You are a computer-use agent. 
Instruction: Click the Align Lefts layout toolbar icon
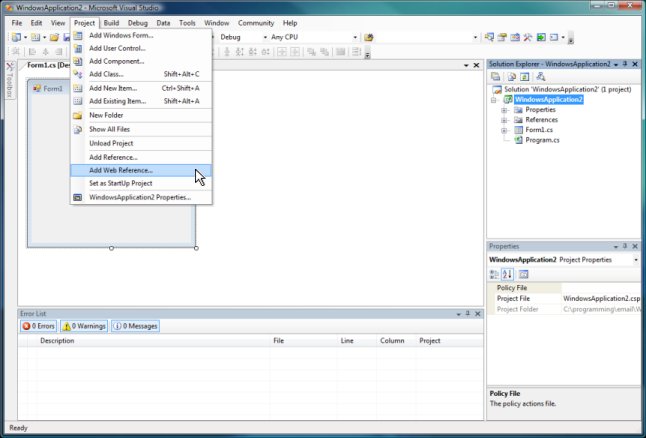point(33,52)
